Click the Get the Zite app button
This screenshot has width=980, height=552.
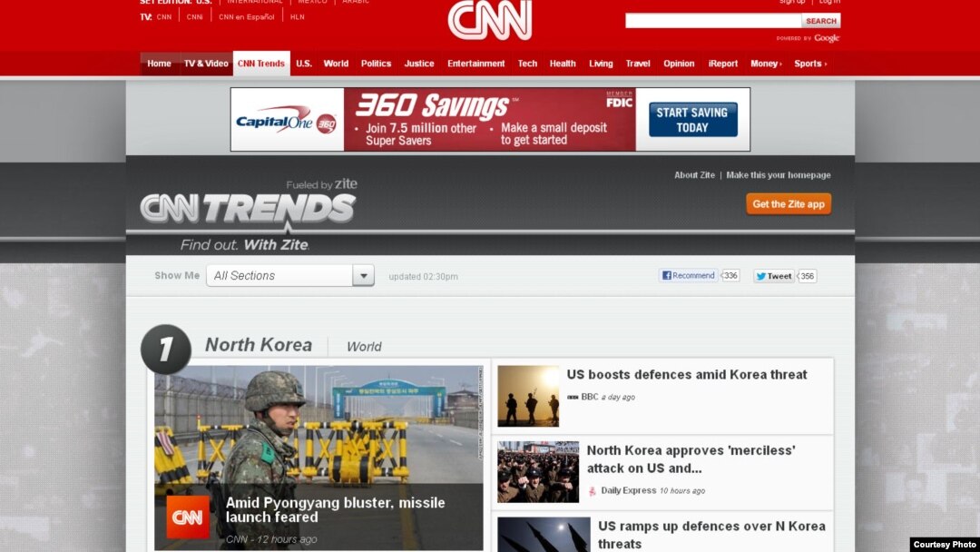[789, 203]
